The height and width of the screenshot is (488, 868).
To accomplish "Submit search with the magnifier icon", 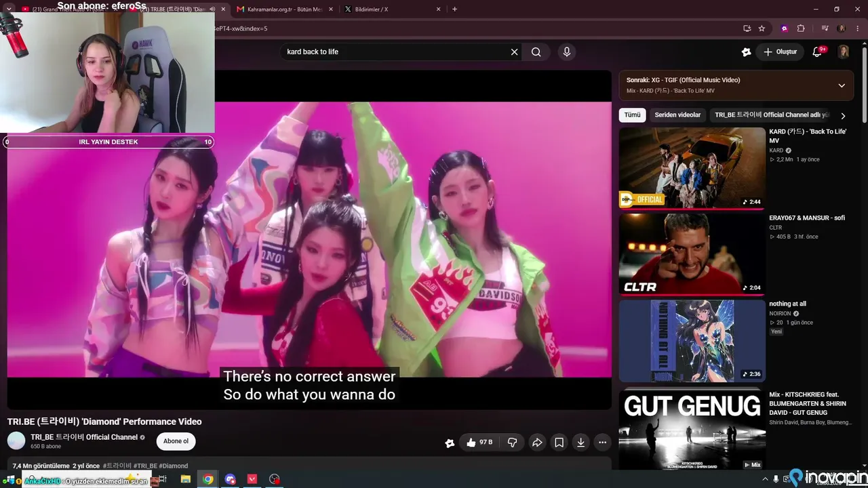I will tap(536, 52).
